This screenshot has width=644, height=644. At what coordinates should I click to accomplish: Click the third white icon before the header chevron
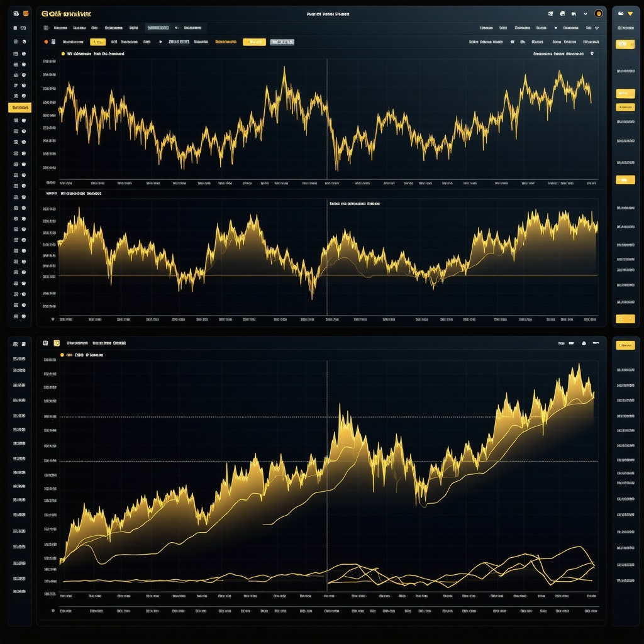[574, 14]
